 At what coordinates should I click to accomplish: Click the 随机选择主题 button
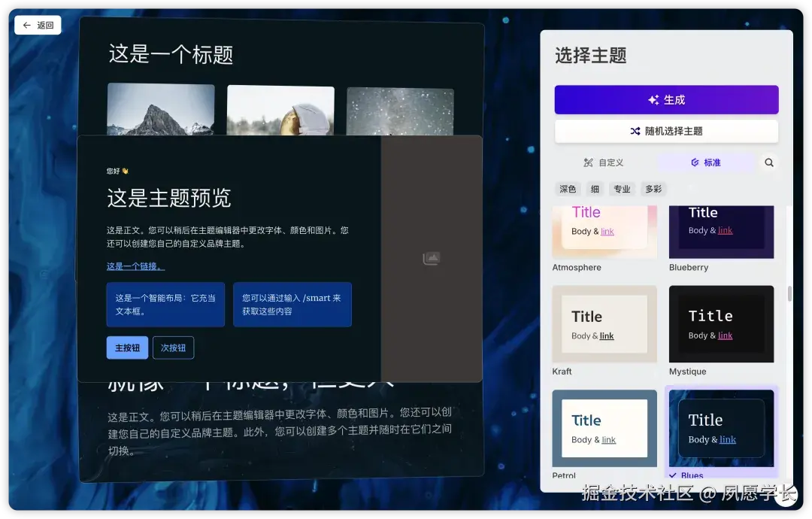pyautogui.click(x=666, y=131)
